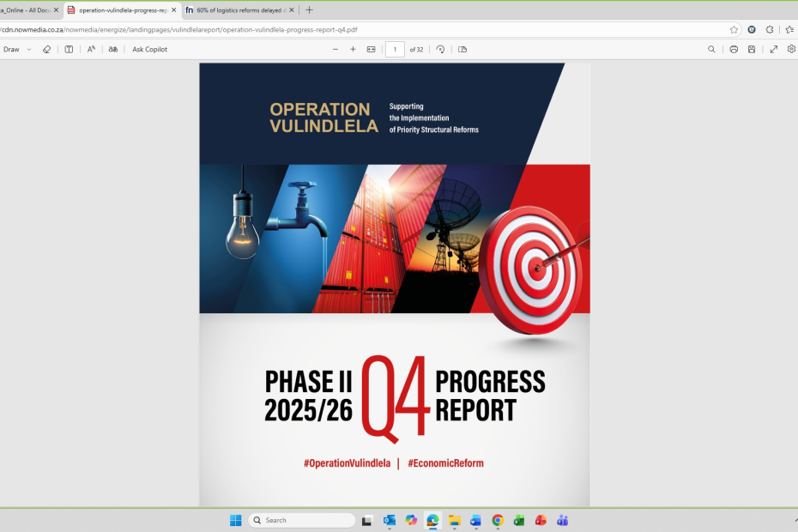Screen dimensions: 798x532
Task: Open the Translate icon in PDF toolbar
Action: coord(113,50)
